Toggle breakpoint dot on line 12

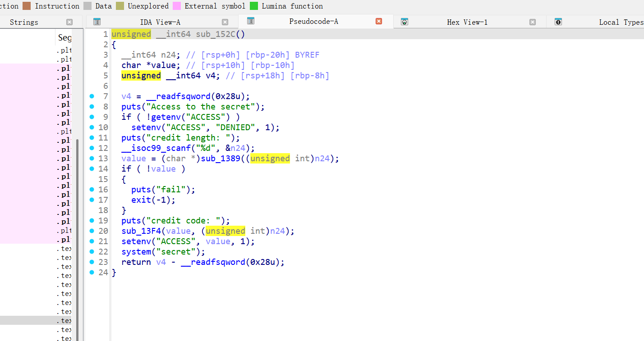click(92, 148)
